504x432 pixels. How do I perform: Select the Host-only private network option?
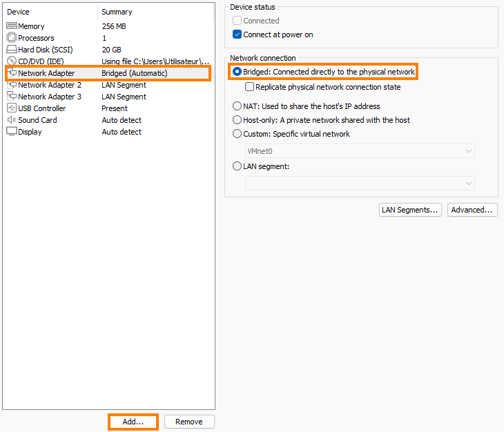click(238, 120)
